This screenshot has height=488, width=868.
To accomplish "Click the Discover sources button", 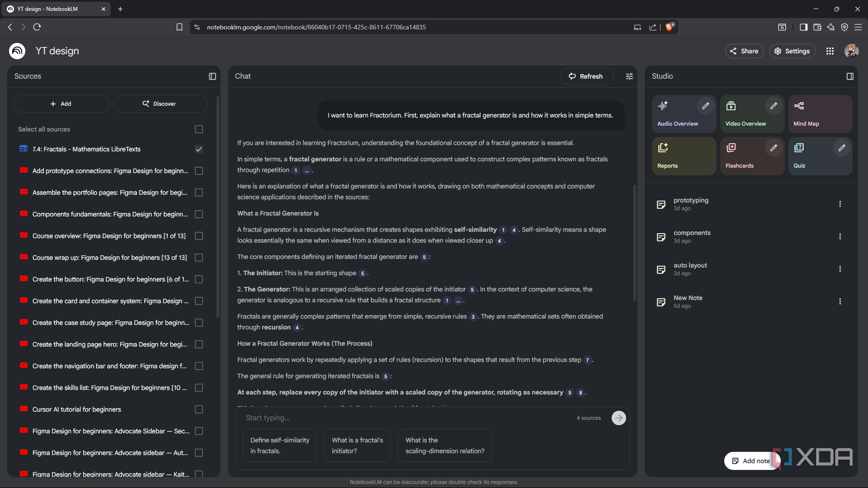I will click(160, 104).
